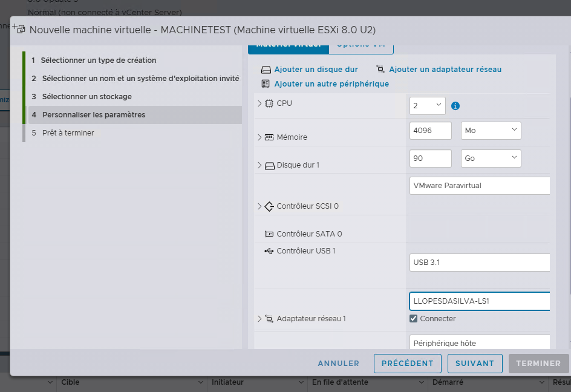The image size is (571, 392).
Task: Click the Mémoire icon
Action: click(268, 137)
